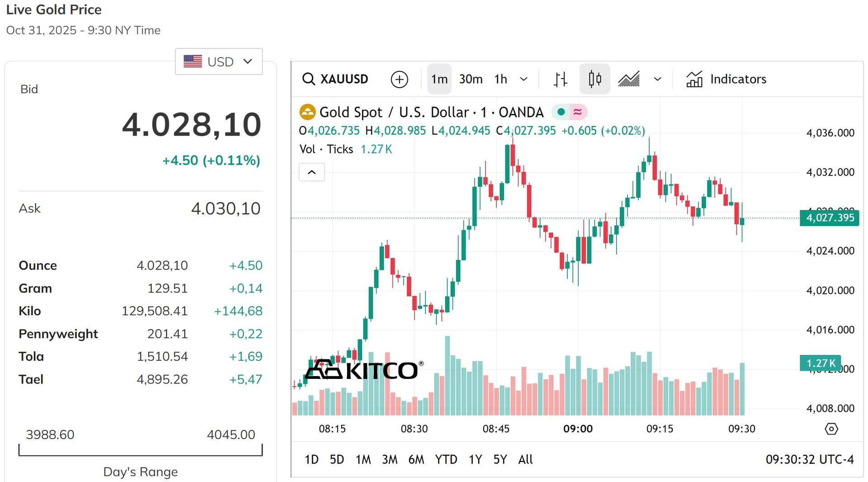Open Indicators panel
This screenshot has height=482, width=868.
[726, 79]
